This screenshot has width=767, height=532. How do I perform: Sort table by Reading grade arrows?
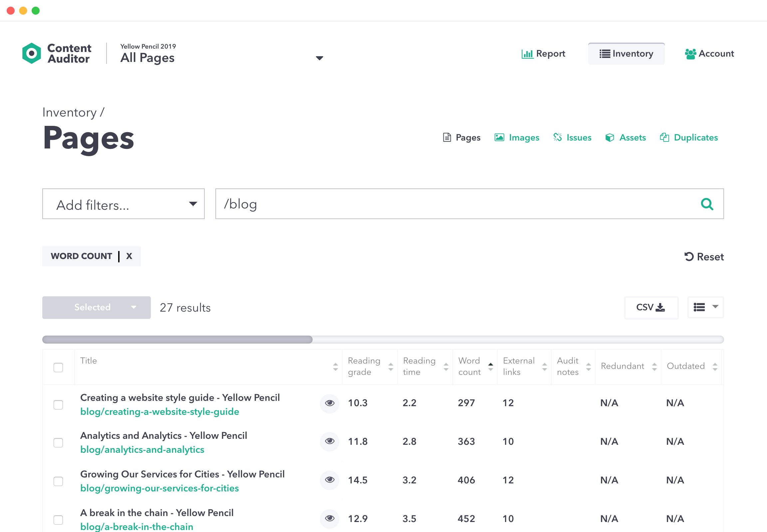(x=390, y=367)
